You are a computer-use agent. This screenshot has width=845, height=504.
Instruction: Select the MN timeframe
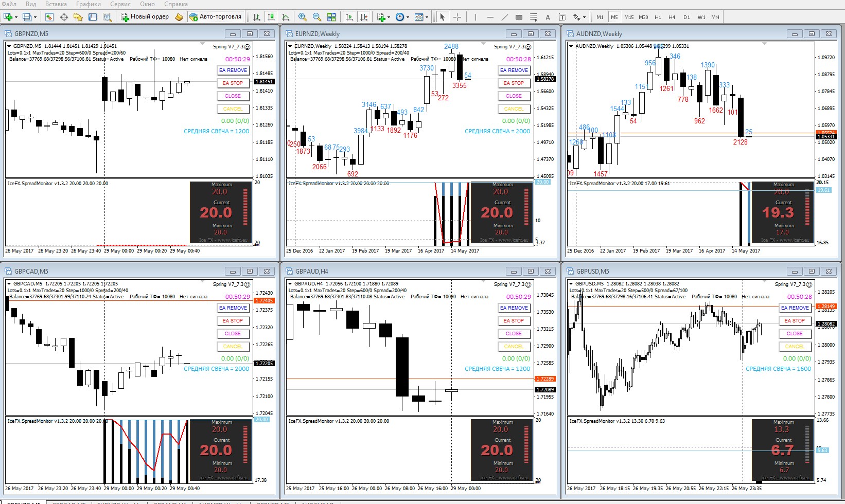(715, 17)
